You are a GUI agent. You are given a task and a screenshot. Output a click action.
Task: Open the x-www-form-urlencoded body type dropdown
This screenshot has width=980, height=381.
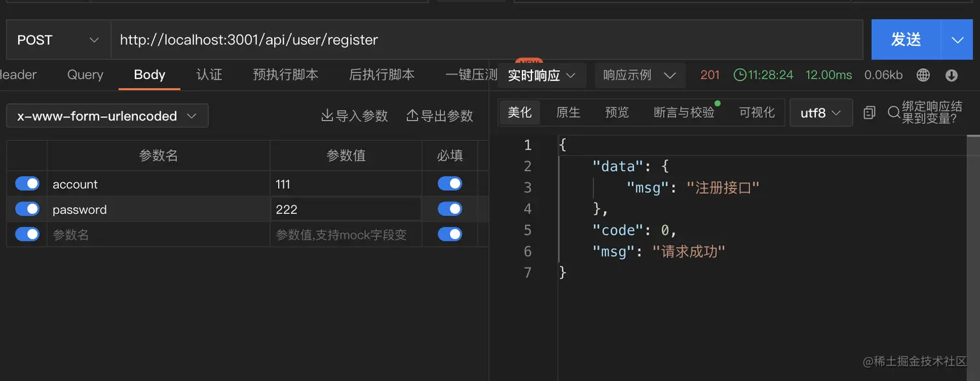tap(108, 116)
